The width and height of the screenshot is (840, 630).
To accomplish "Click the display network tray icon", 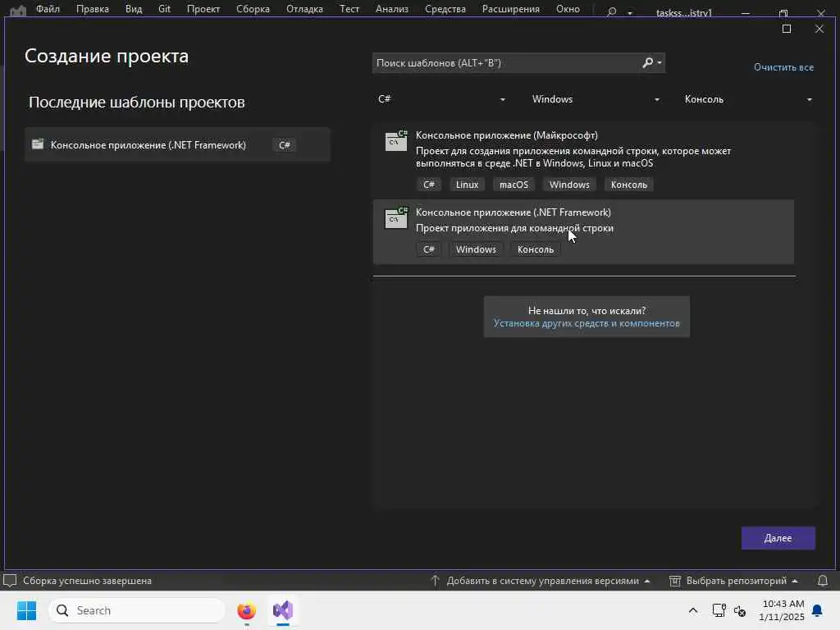I will (x=719, y=610).
